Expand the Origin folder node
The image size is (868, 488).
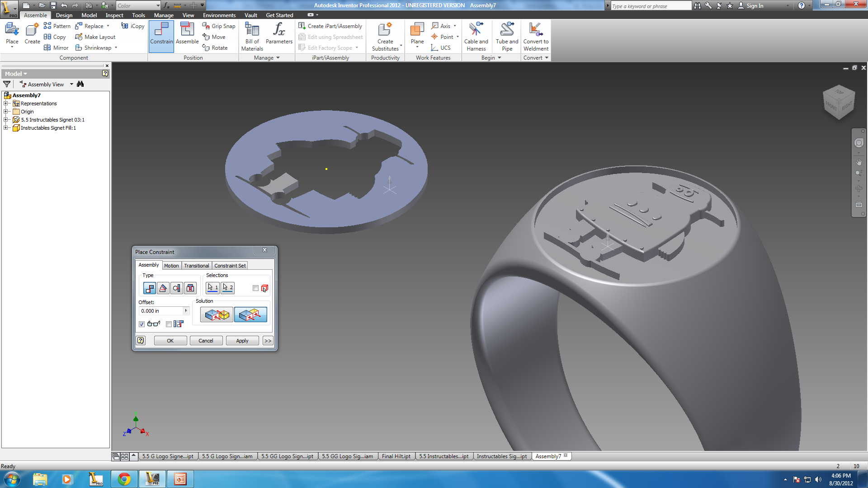pos(6,112)
